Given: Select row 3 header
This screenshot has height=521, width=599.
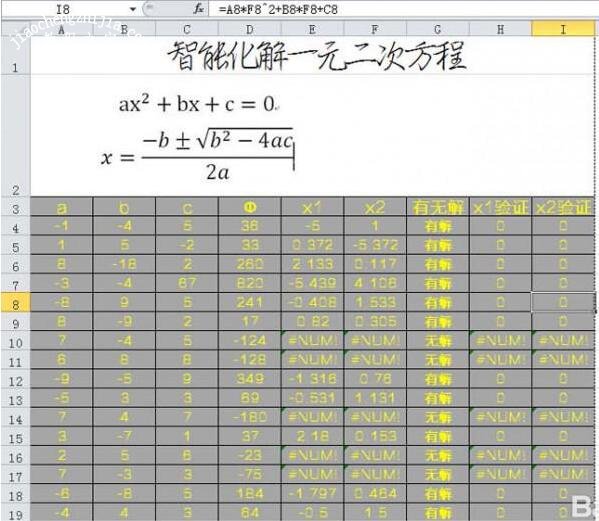Looking at the screenshot, I should click(x=15, y=207).
